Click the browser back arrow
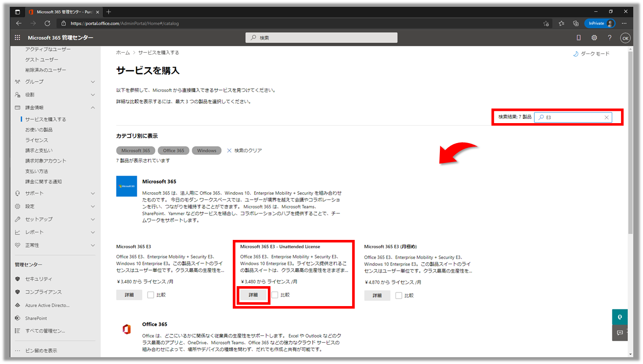Screen dimensions: 643x364 pos(19,23)
